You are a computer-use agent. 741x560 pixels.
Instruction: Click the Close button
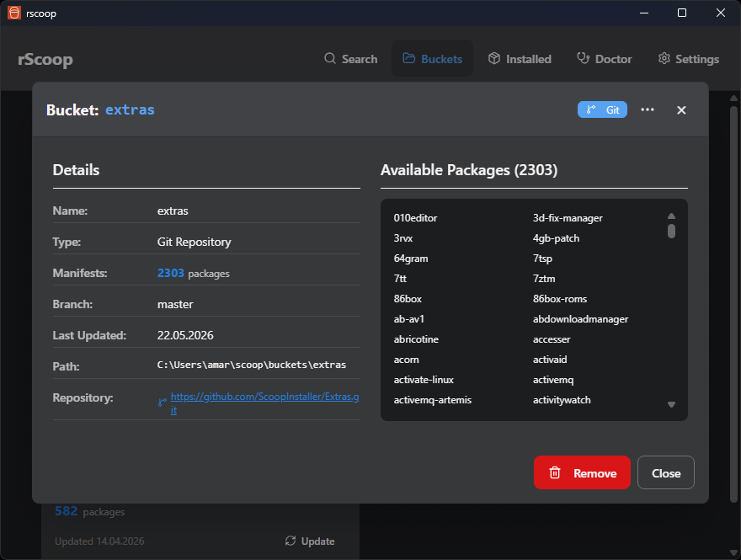pos(666,472)
